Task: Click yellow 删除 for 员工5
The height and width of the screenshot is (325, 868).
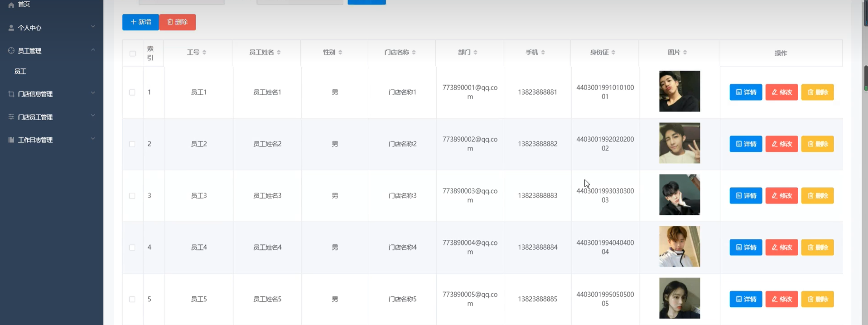Action: [x=818, y=299]
